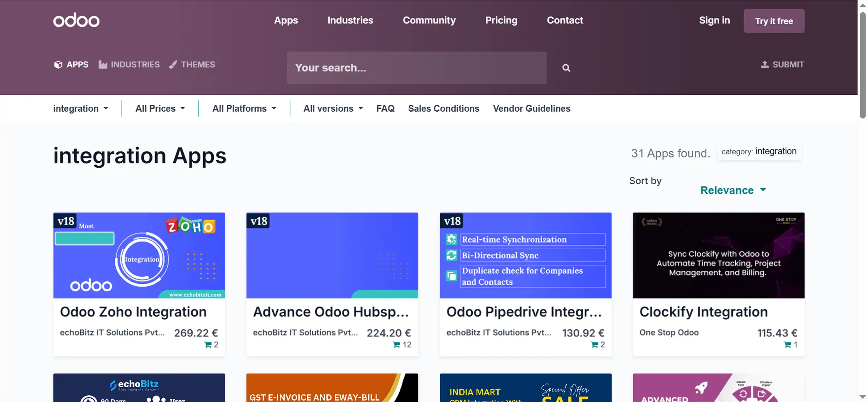Open the Relevance sort dropdown
868x402 pixels.
coord(733,190)
